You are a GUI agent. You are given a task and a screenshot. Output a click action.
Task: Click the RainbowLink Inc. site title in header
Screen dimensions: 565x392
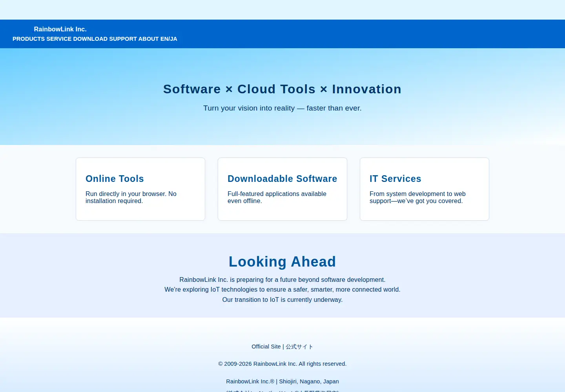60,29
